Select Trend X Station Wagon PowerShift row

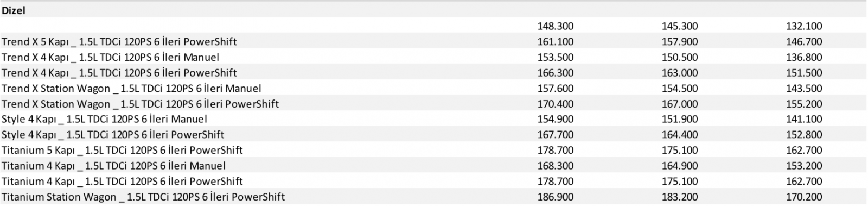point(434,103)
